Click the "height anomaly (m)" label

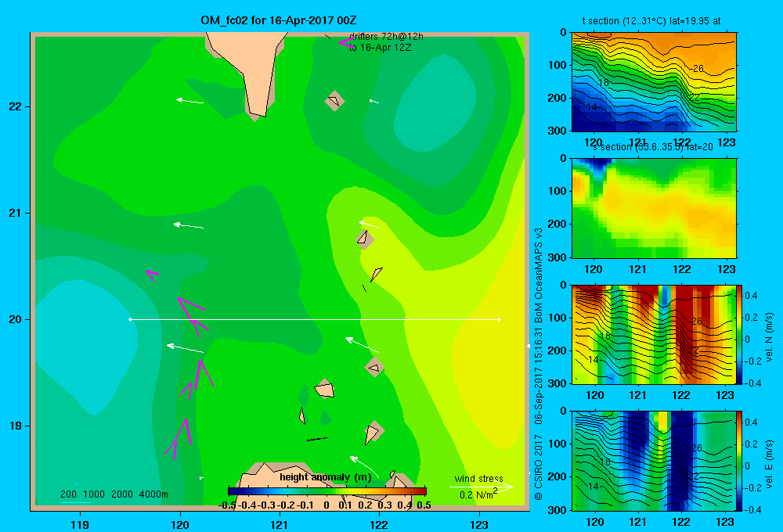click(x=326, y=477)
